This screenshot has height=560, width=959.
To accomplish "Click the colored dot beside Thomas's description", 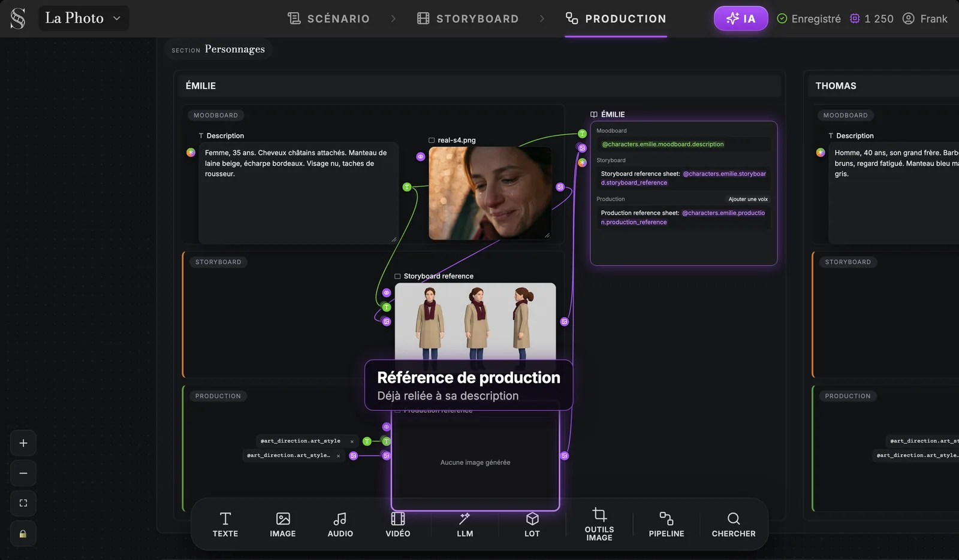I will [x=821, y=153].
